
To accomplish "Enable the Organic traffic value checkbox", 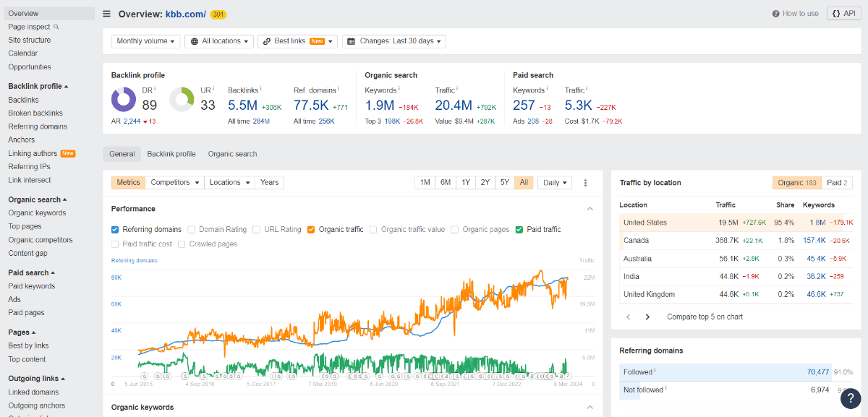I will pyautogui.click(x=373, y=229).
